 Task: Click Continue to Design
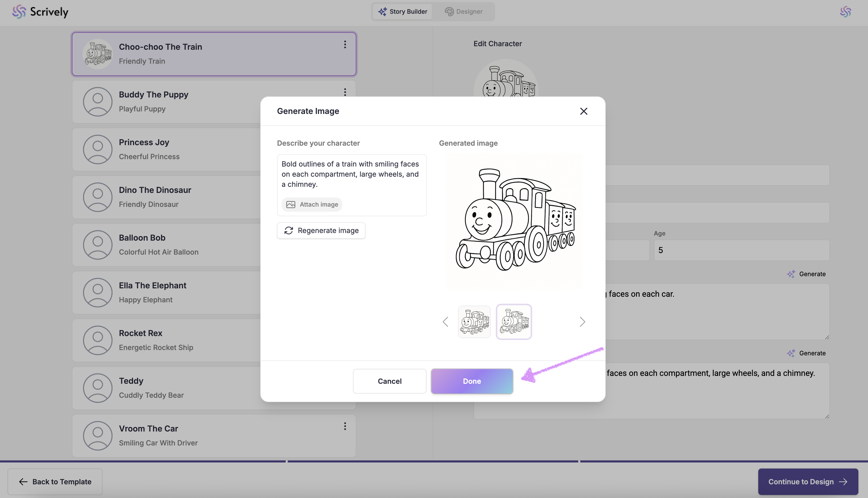(x=808, y=482)
